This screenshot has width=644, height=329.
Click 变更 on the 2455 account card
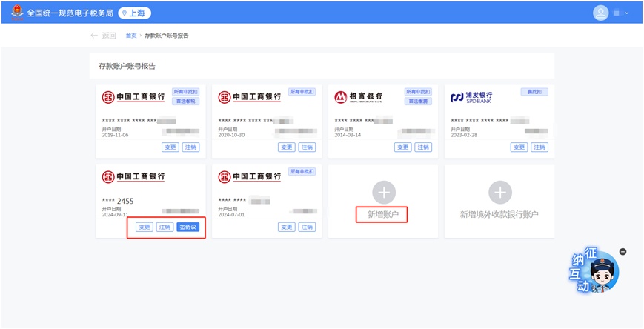click(145, 227)
